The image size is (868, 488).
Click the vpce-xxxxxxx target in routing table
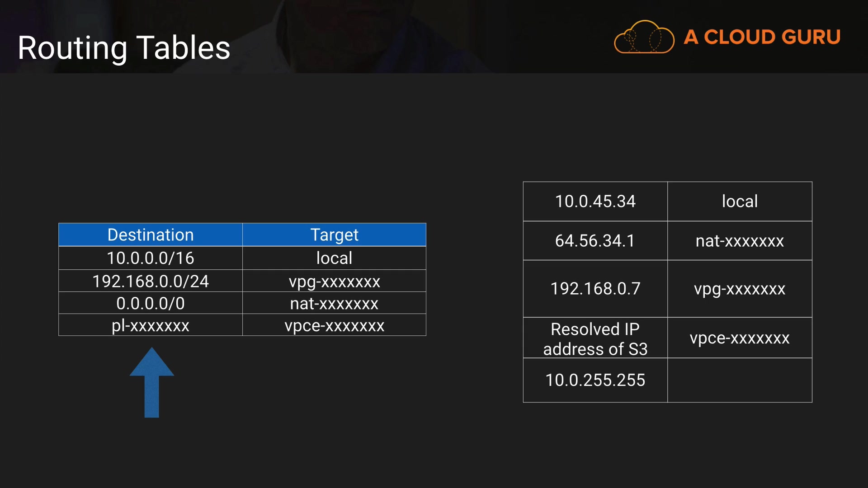click(x=334, y=325)
